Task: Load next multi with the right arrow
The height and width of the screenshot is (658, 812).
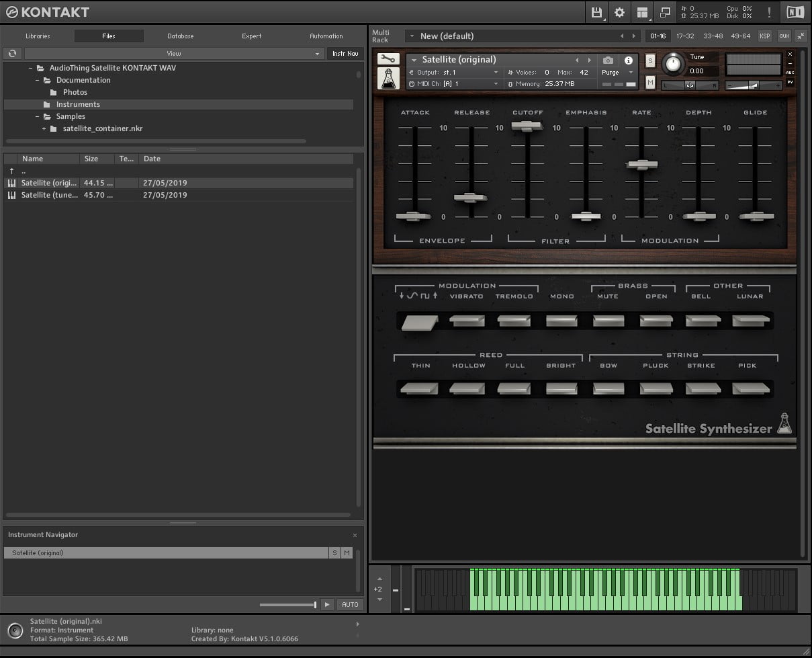Action: [633, 36]
